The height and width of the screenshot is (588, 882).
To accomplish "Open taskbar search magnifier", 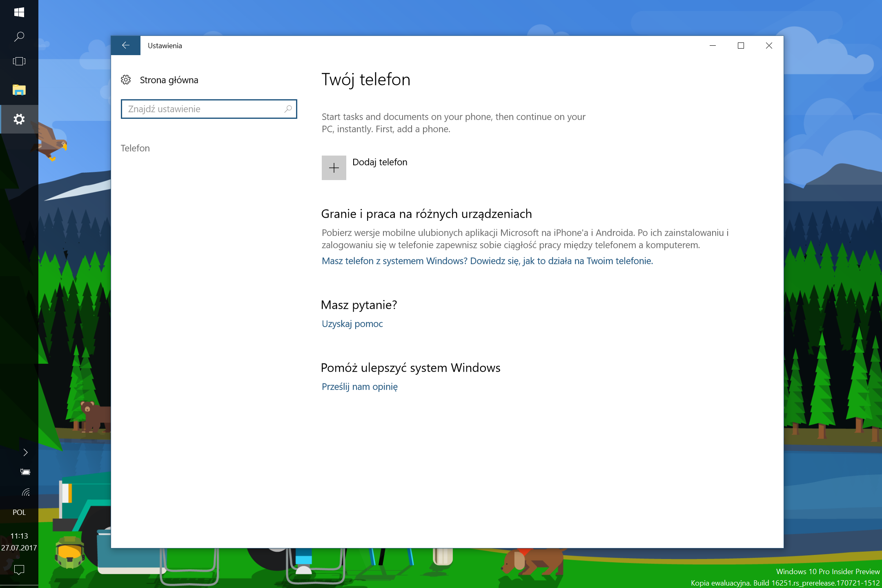I will [x=19, y=37].
